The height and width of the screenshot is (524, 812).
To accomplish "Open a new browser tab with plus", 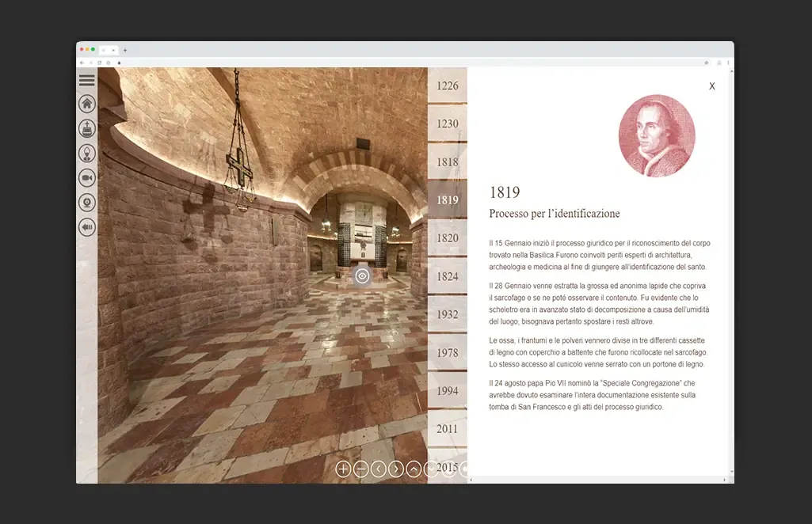I will coord(125,50).
